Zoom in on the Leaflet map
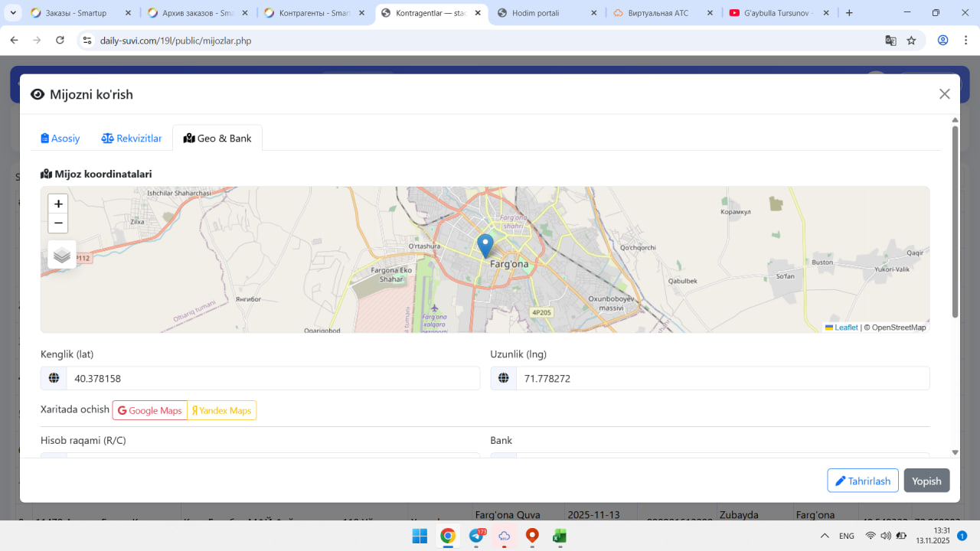Viewport: 980px width, 551px height. click(x=58, y=204)
